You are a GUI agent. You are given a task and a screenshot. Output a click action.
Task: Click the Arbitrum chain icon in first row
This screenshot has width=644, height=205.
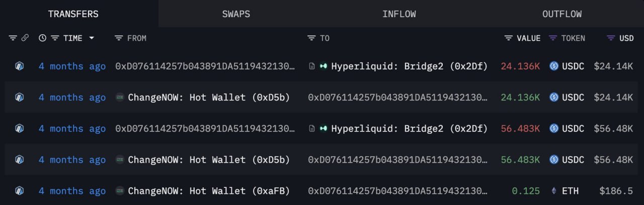point(20,66)
